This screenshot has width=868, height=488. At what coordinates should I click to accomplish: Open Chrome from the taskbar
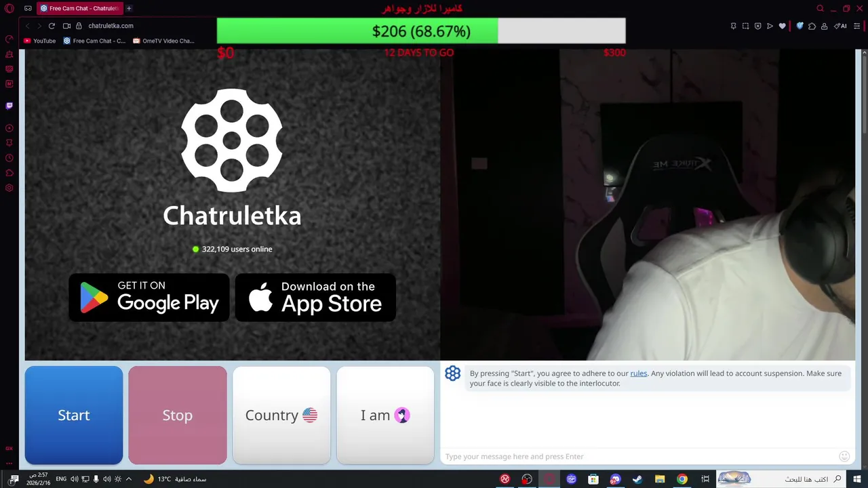[x=682, y=479]
